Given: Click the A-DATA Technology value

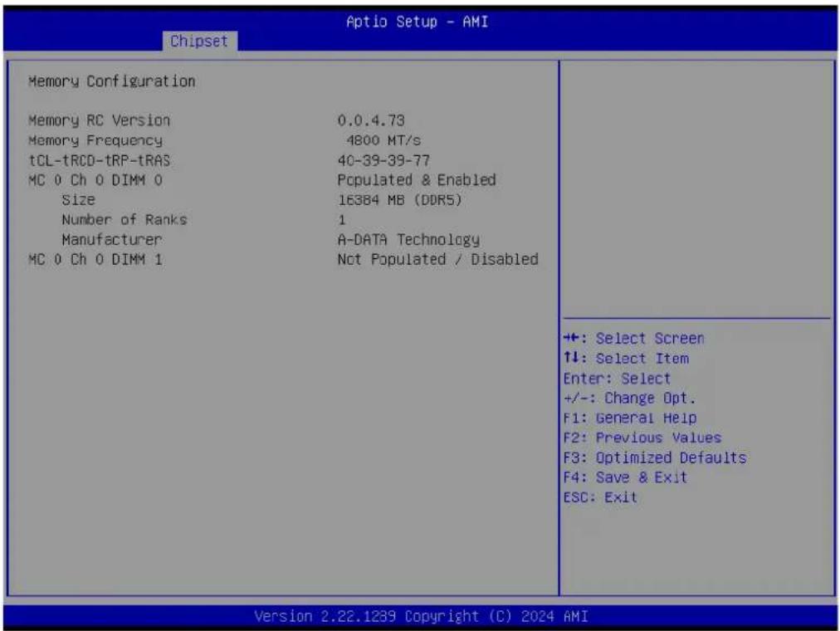Looking at the screenshot, I should [408, 239].
